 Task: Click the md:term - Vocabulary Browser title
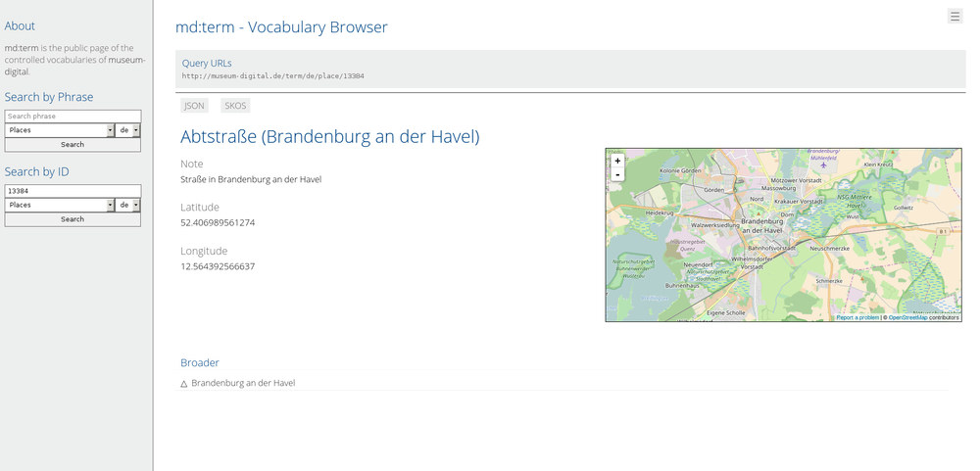click(281, 27)
